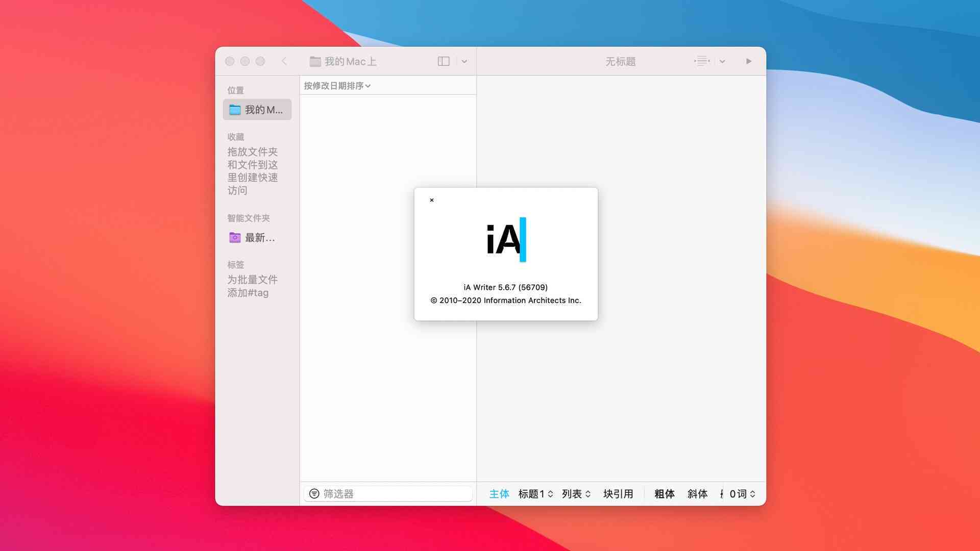
Task: Click 我的 Mac 上 path title
Action: (351, 62)
